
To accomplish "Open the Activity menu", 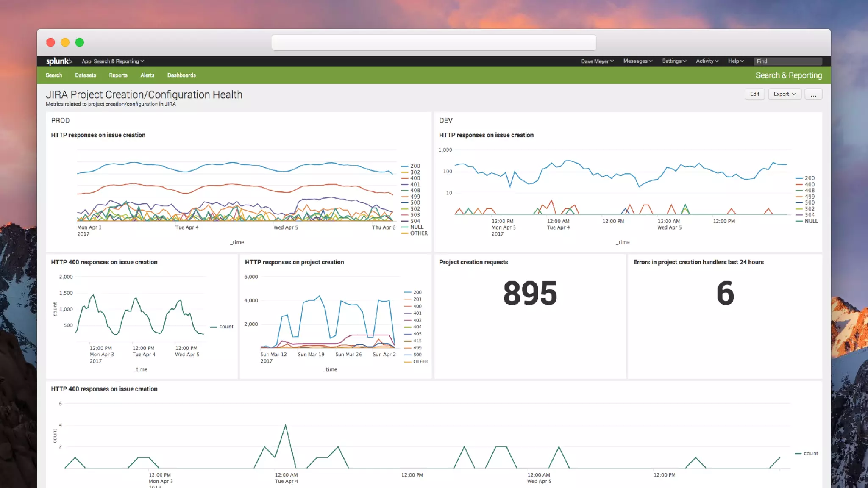I will (707, 61).
